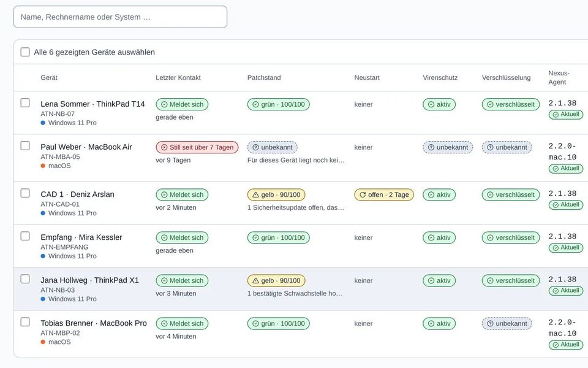Click the note 'Für dieses Gerät liegt noch kei…'

coord(296,160)
